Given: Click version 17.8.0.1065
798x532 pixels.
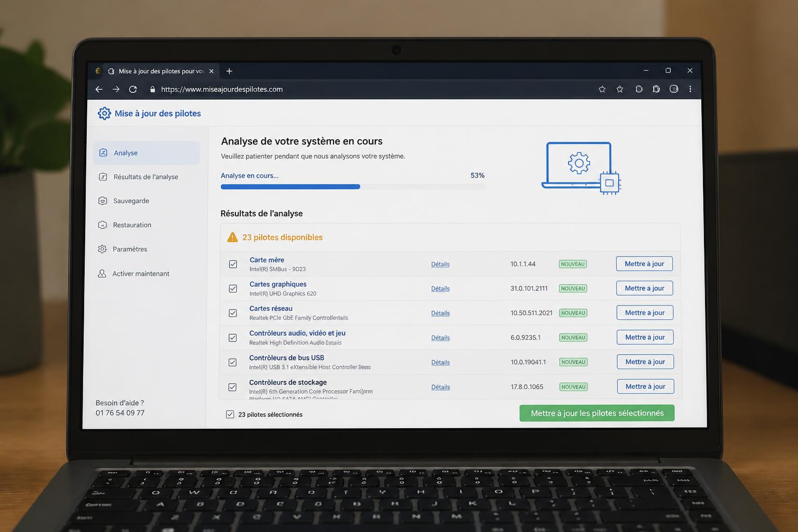Looking at the screenshot, I should pos(527,387).
